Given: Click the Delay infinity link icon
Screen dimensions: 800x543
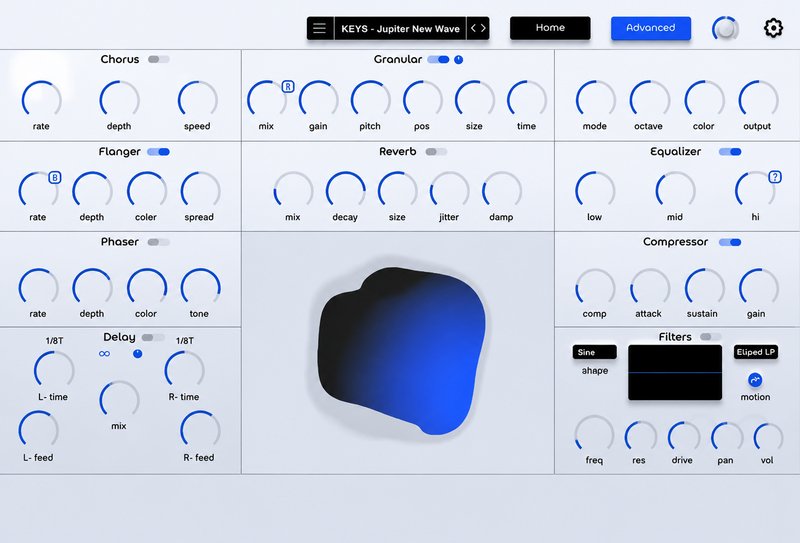Looking at the screenshot, I should point(105,354).
